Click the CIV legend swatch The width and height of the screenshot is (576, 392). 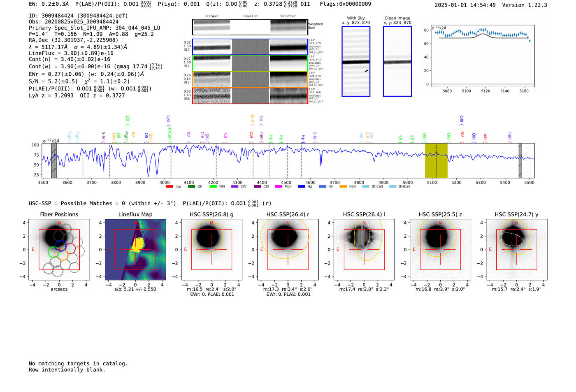[x=235, y=187]
